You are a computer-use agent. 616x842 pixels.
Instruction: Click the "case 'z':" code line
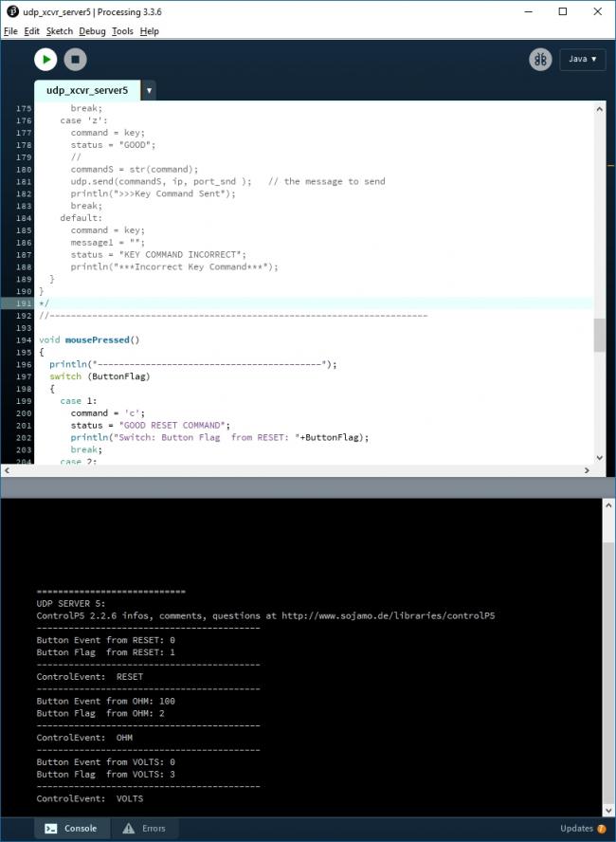(x=83, y=120)
